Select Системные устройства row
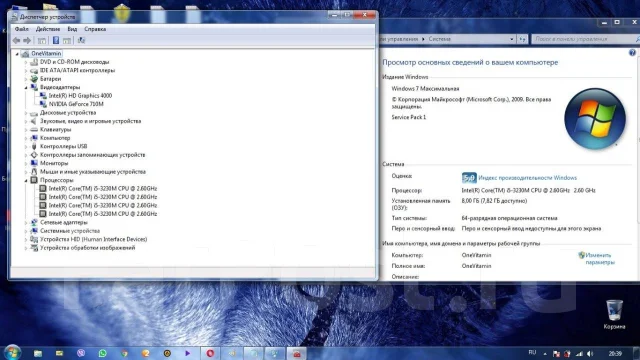The height and width of the screenshot is (360, 640). pyautogui.click(x=70, y=231)
